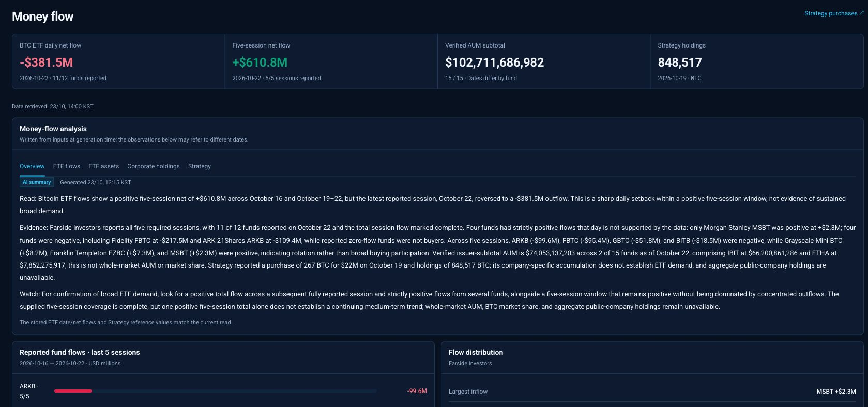This screenshot has height=407, width=868.
Task: Click the AI summary badge
Action: 37,182
